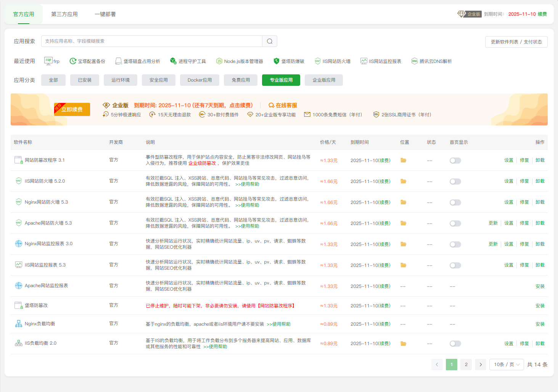The image size is (558, 392).
Task: Open the folder location icon for IIS网站防火墙
Action: (x=404, y=181)
